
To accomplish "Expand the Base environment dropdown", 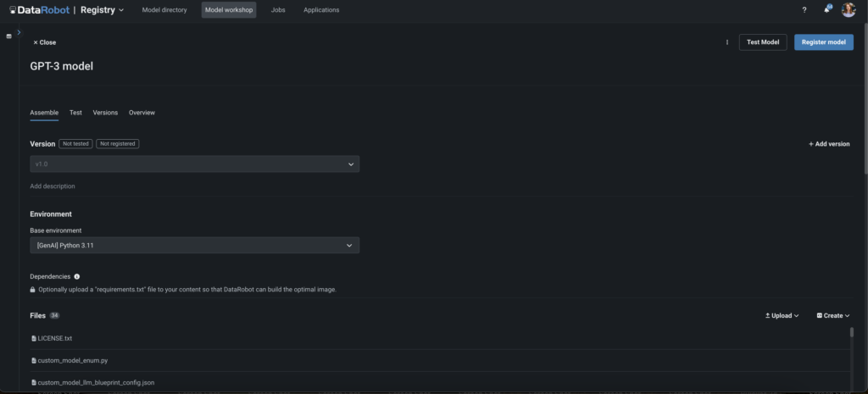I will click(194, 245).
